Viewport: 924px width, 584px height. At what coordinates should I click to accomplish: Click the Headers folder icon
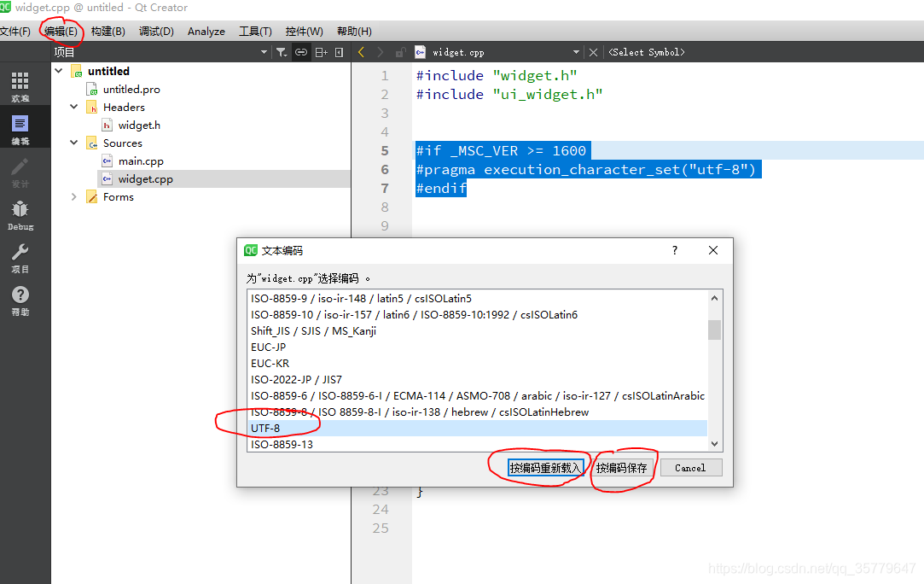click(91, 108)
